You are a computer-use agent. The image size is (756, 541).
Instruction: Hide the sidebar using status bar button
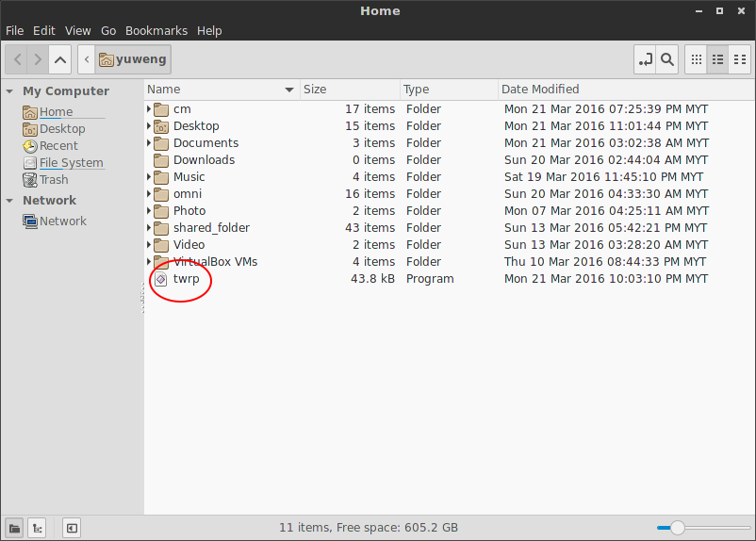point(72,529)
